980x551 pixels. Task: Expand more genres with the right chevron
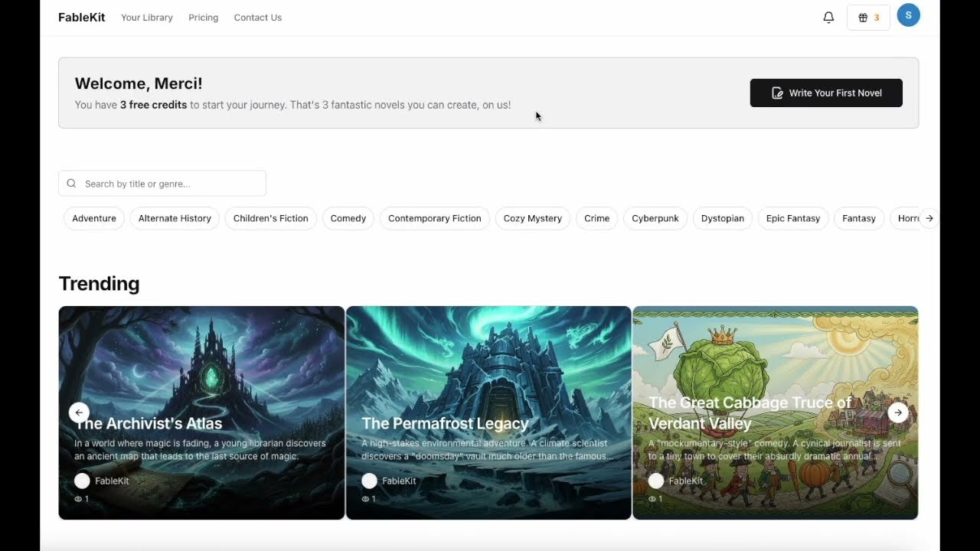click(929, 218)
